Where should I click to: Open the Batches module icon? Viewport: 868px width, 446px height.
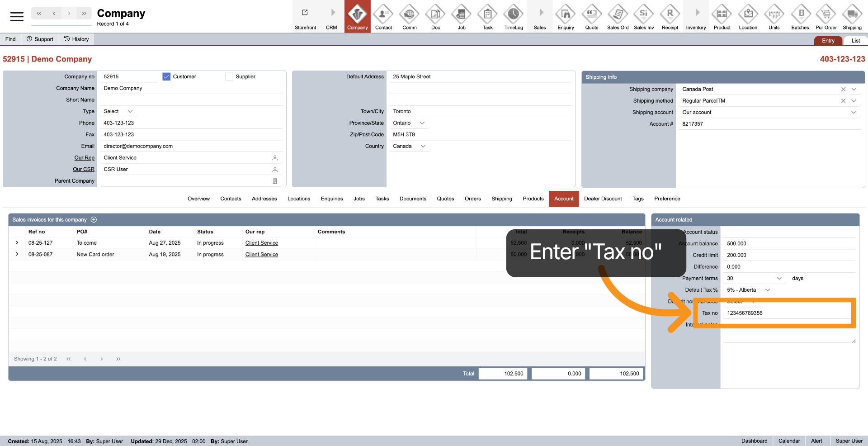(x=800, y=16)
